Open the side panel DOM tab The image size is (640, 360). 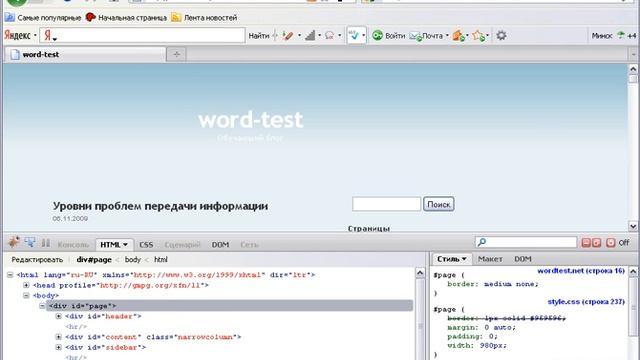(x=522, y=259)
